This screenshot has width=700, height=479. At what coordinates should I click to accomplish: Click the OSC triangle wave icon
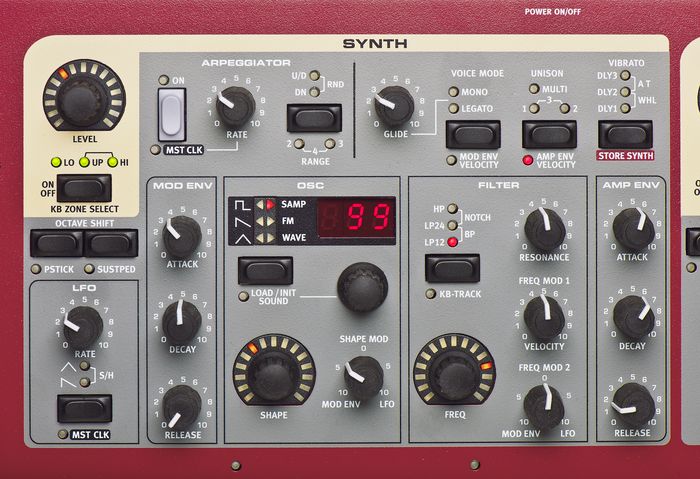point(242,238)
